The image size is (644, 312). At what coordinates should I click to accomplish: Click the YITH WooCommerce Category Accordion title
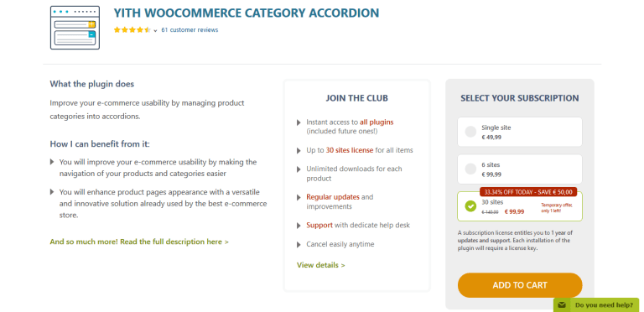point(247,13)
